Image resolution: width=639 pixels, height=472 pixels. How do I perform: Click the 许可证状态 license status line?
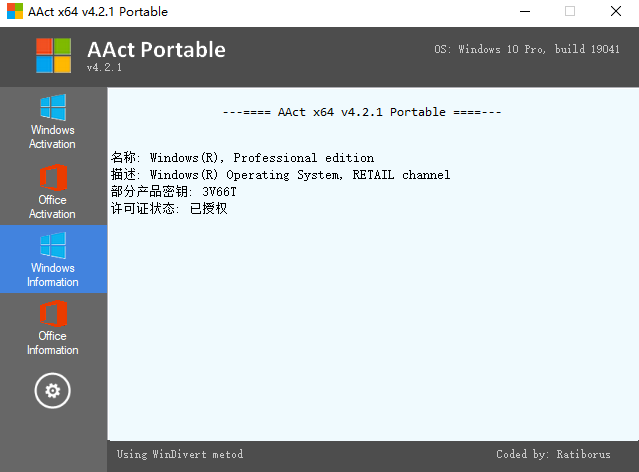tap(169, 208)
